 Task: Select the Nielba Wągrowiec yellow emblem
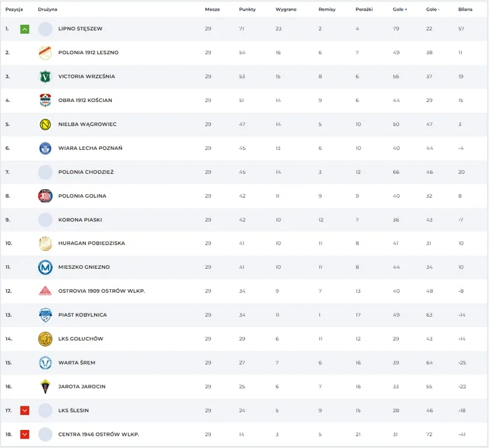pyautogui.click(x=45, y=124)
